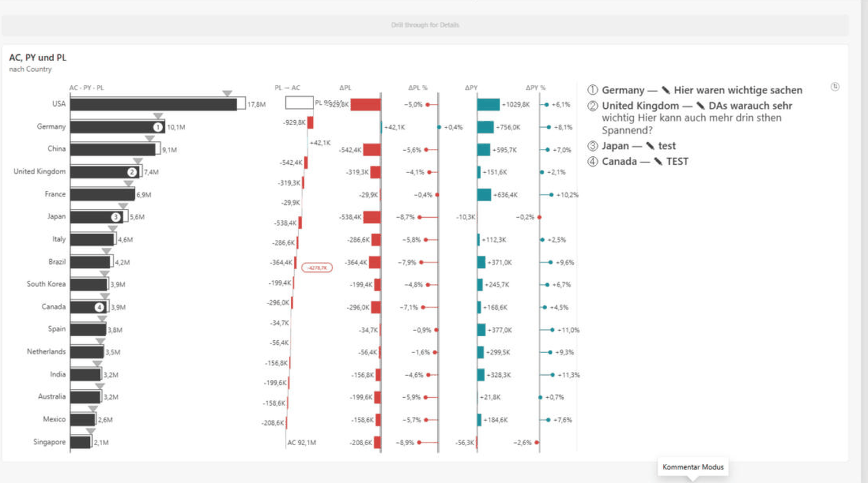Click the pencil icon in Canada comment
Image resolution: width=868 pixels, height=483 pixels.
tap(658, 161)
